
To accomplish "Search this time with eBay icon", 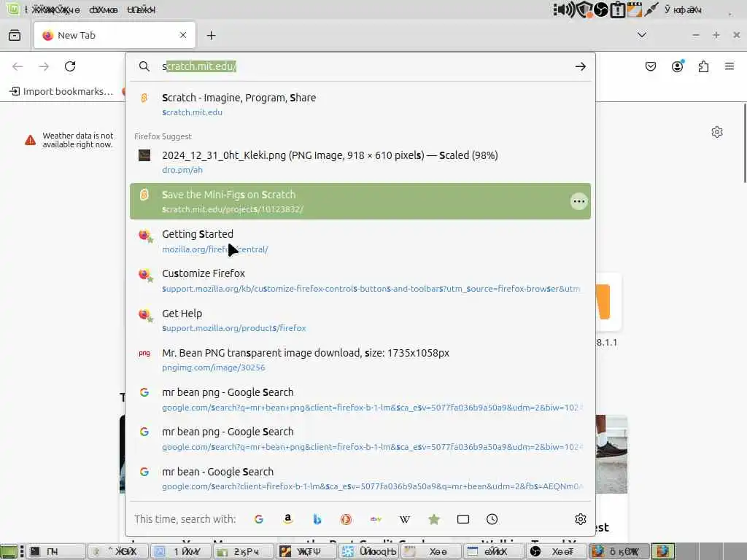I will pos(376,519).
